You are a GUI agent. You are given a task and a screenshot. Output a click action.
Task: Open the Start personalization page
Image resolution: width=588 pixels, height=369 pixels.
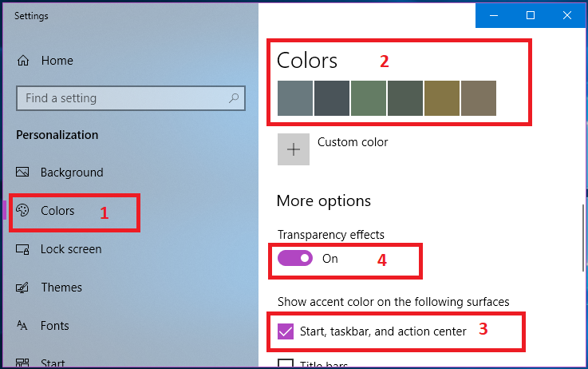pyautogui.click(x=53, y=363)
